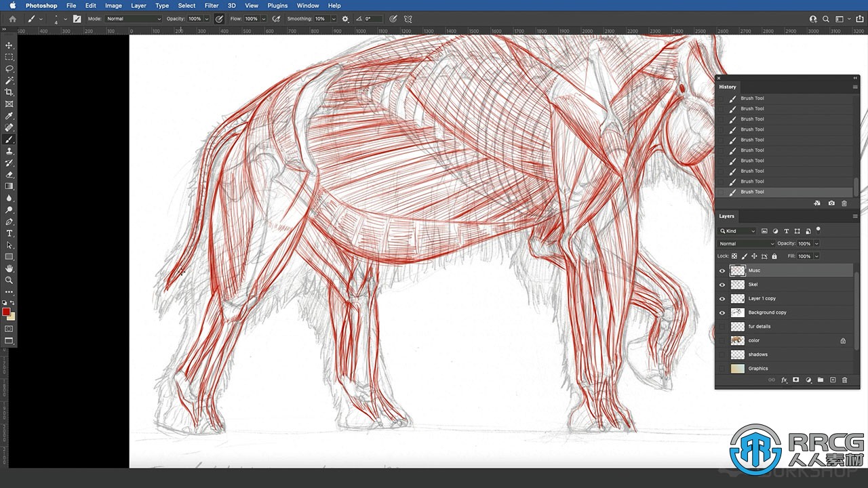
Task: Delete layer with Layers panel trash icon
Action: 844,380
